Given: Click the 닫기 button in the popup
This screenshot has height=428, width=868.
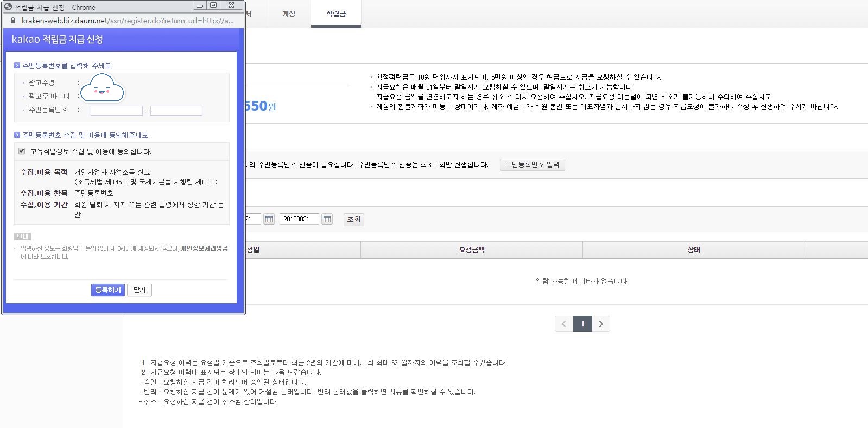Looking at the screenshot, I should (140, 290).
